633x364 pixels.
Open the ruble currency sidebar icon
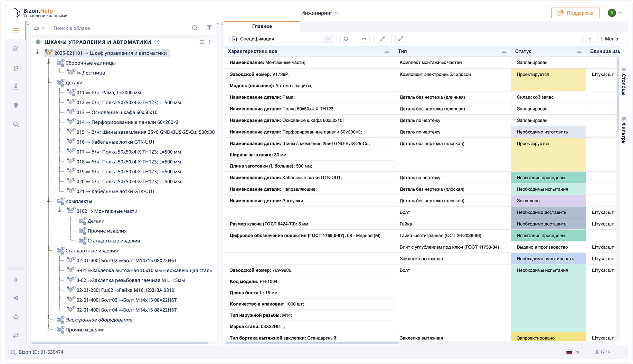16,68
